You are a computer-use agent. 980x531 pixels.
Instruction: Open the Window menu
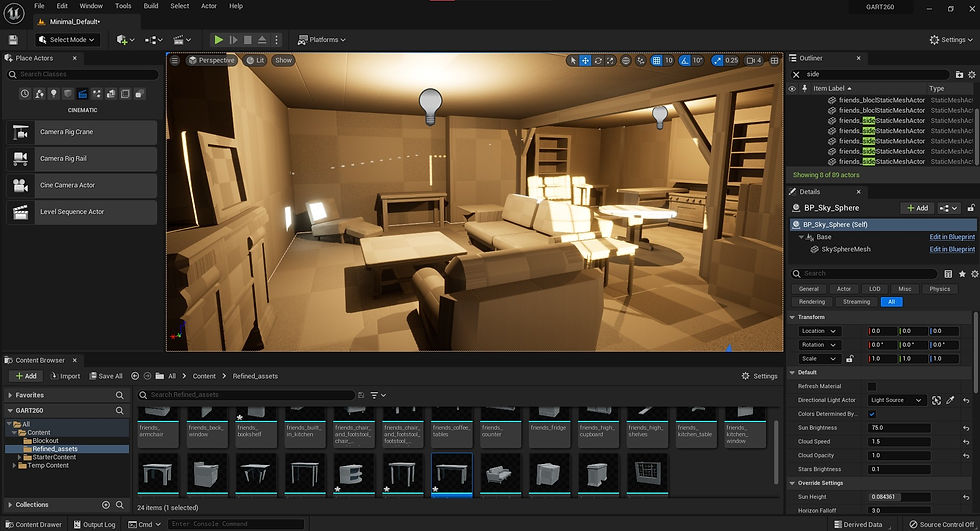pos(91,6)
